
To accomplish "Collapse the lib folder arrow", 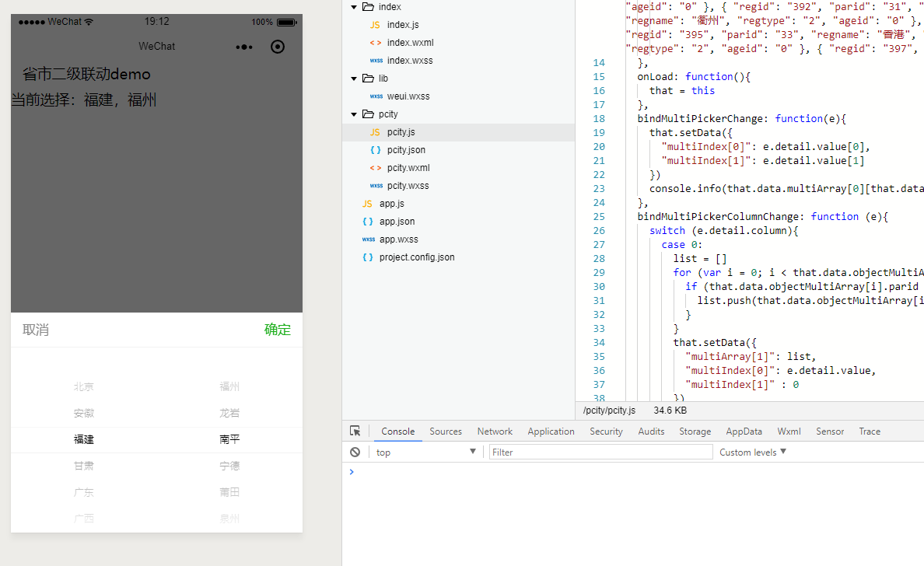I will pyautogui.click(x=354, y=79).
